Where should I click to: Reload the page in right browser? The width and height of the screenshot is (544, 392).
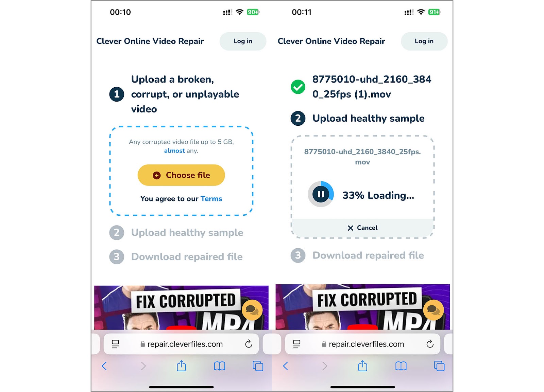[430, 344]
